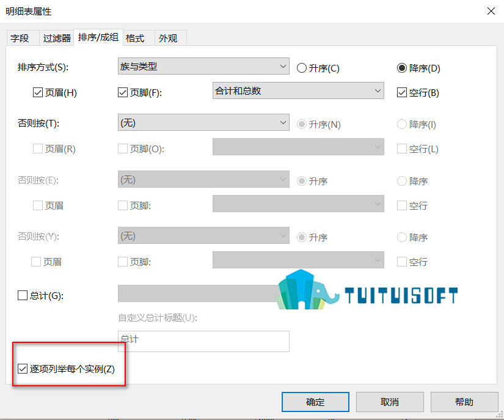This screenshot has height=420, width=504.
Task: Toggle 逐项列举每个实例(Z) checkbox
Action: tap(23, 369)
